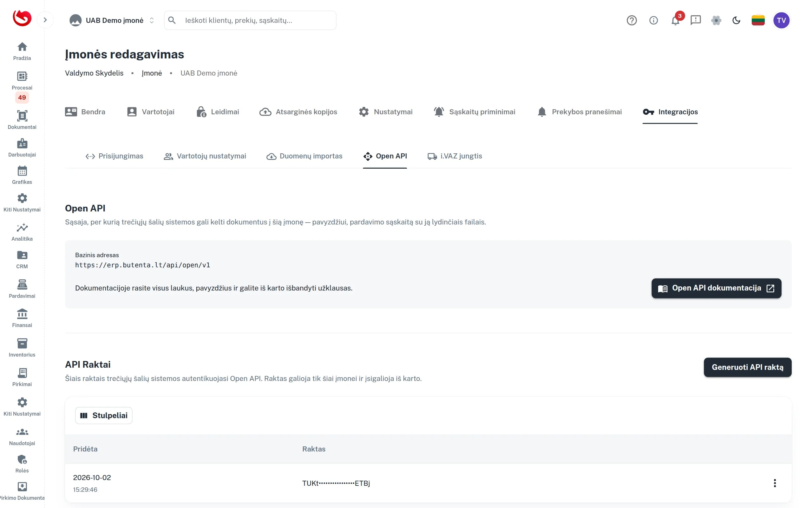Click the help question mark icon
This screenshot has height=508, width=812.
pos(632,20)
